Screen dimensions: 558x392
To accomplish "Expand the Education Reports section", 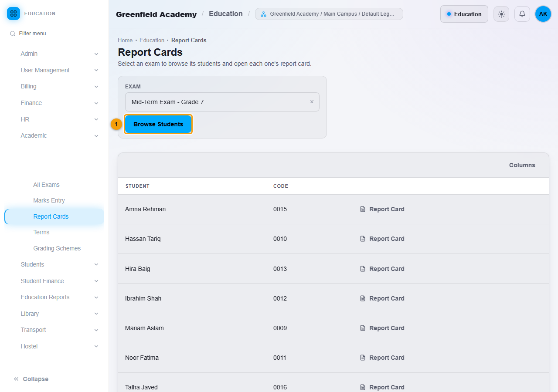I will coord(54,297).
